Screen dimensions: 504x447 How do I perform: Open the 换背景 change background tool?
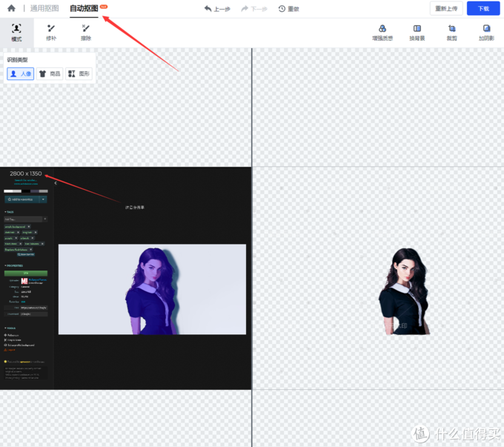tap(417, 32)
